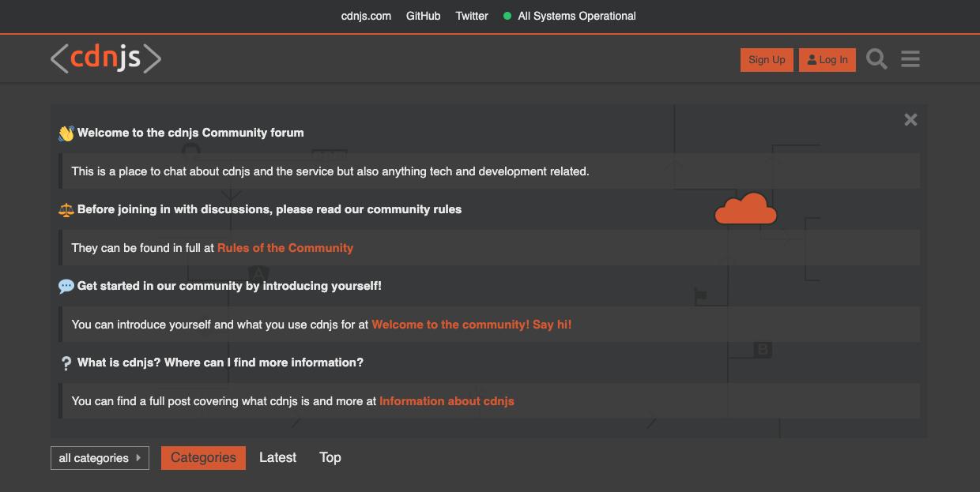The width and height of the screenshot is (980, 492).
Task: Click the cdnjs logo in header
Action: [x=106, y=58]
